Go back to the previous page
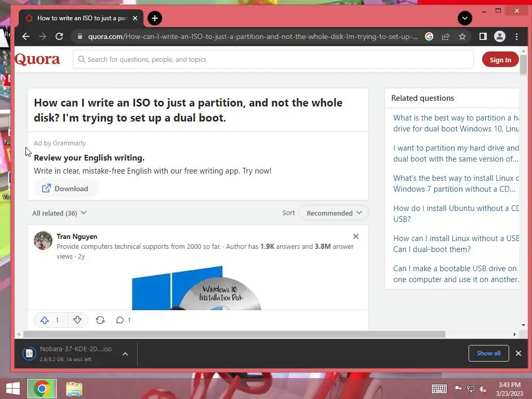The height and width of the screenshot is (399, 532). pos(26,37)
